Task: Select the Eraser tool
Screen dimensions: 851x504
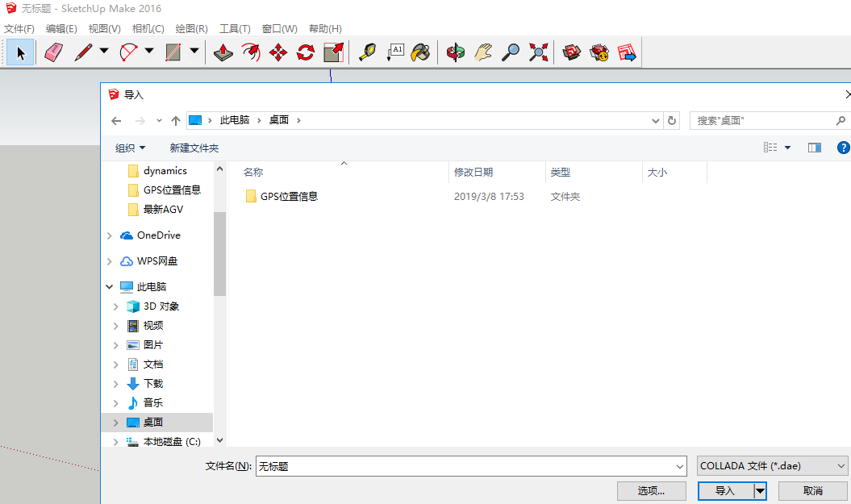Action: (x=53, y=52)
